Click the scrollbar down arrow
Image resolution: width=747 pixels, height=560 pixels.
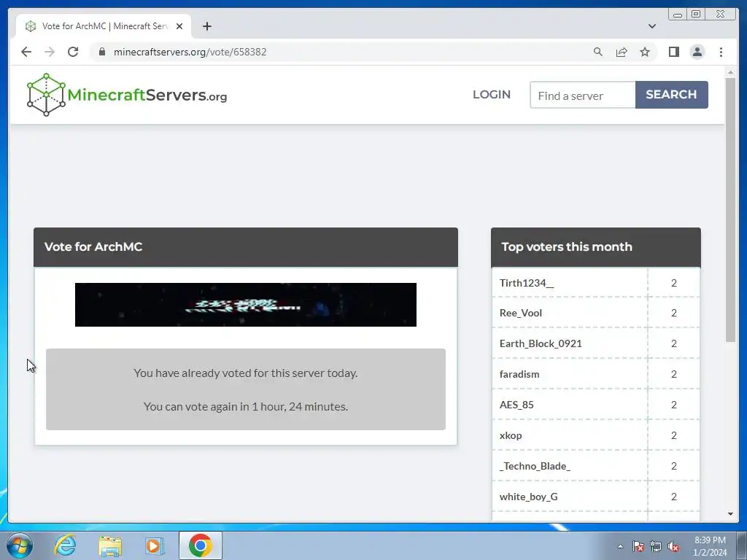pos(730,514)
